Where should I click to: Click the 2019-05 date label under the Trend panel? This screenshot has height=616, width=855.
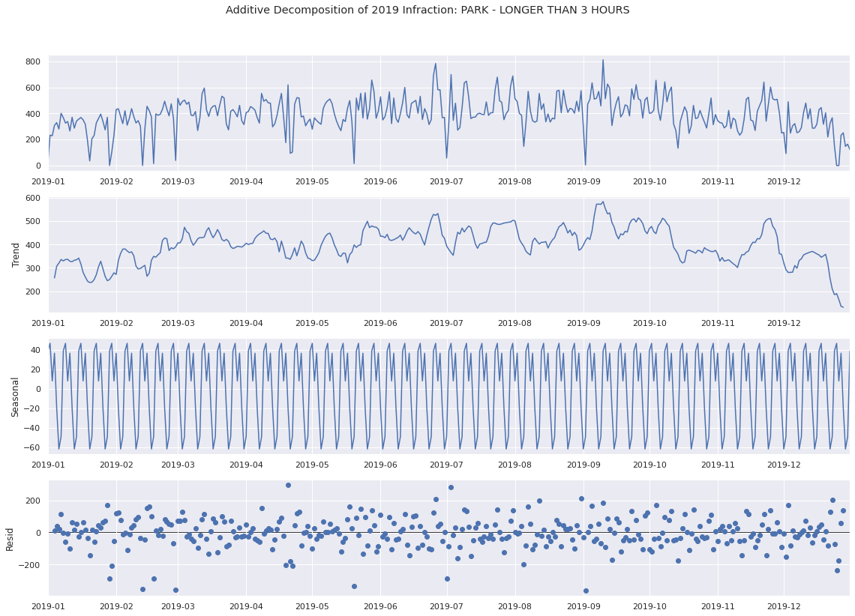[313, 322]
